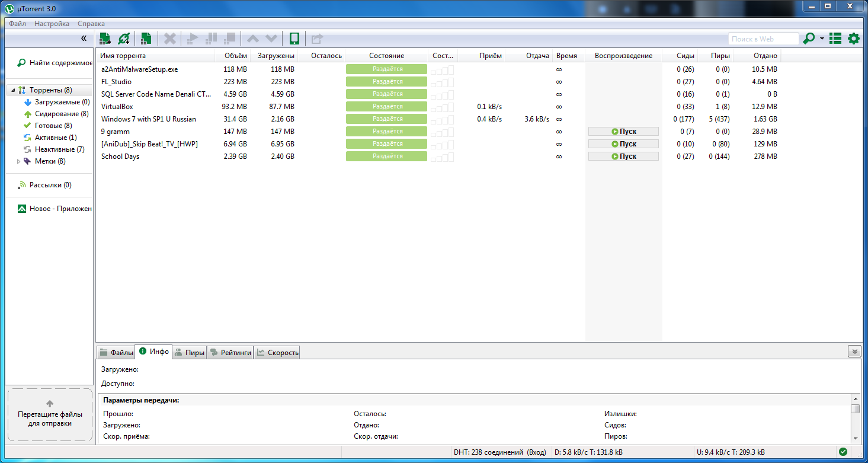Click the 'DHT: 238 соединений' status bar entry
The width and height of the screenshot is (868, 463).
pyautogui.click(x=500, y=452)
